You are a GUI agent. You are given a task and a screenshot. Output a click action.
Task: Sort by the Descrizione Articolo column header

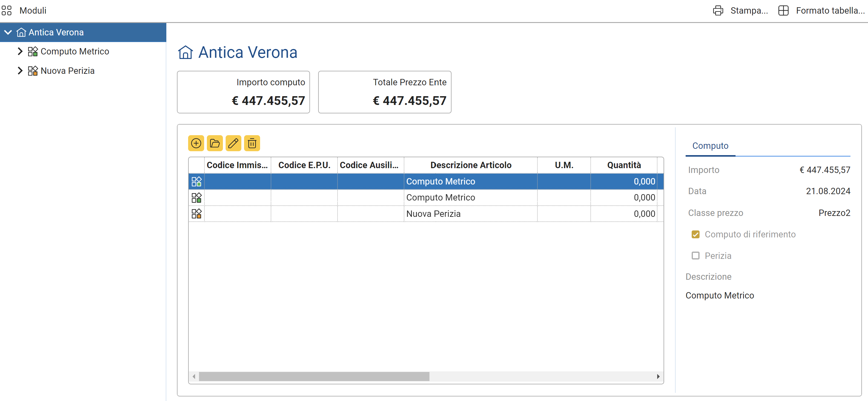pyautogui.click(x=470, y=165)
